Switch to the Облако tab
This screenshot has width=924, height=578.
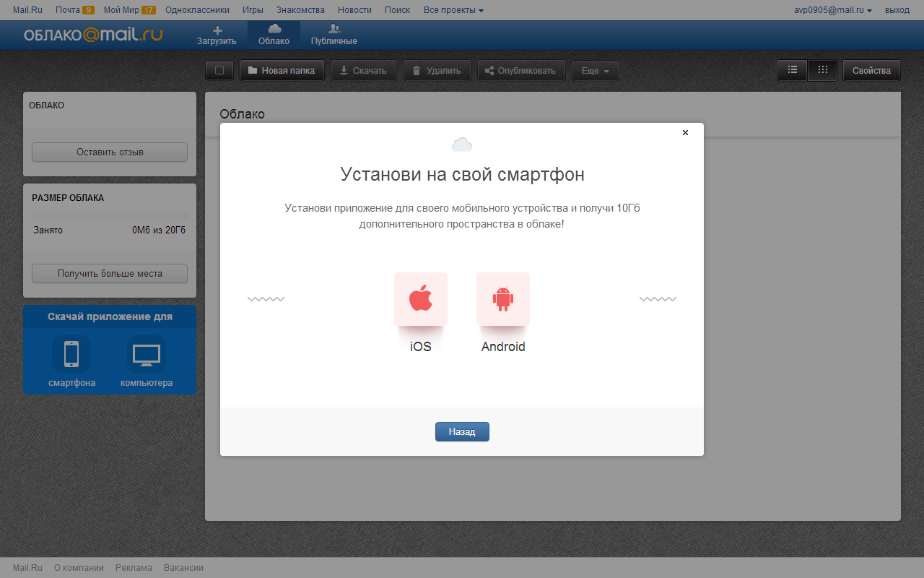point(274,35)
